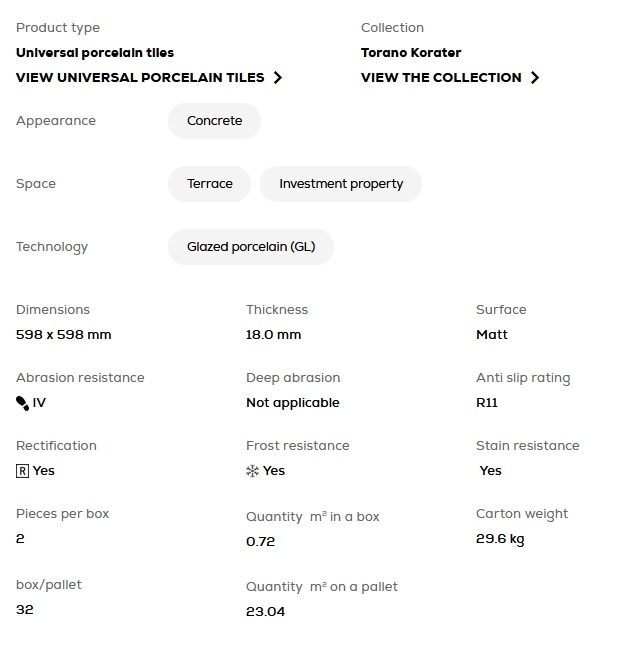Open the View Universal Porcelain Tiles link
617x652 pixels.
(140, 78)
